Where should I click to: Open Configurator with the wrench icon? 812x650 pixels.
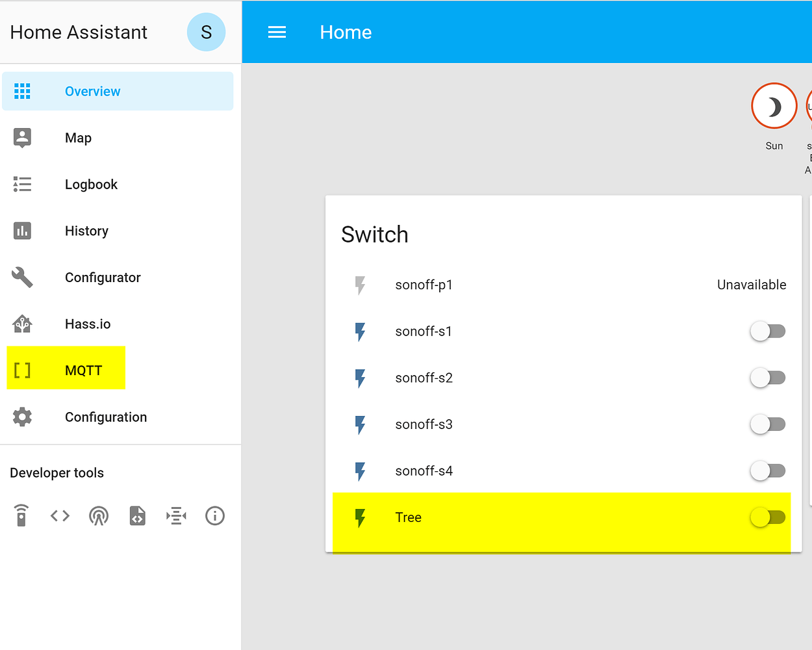[x=22, y=277]
